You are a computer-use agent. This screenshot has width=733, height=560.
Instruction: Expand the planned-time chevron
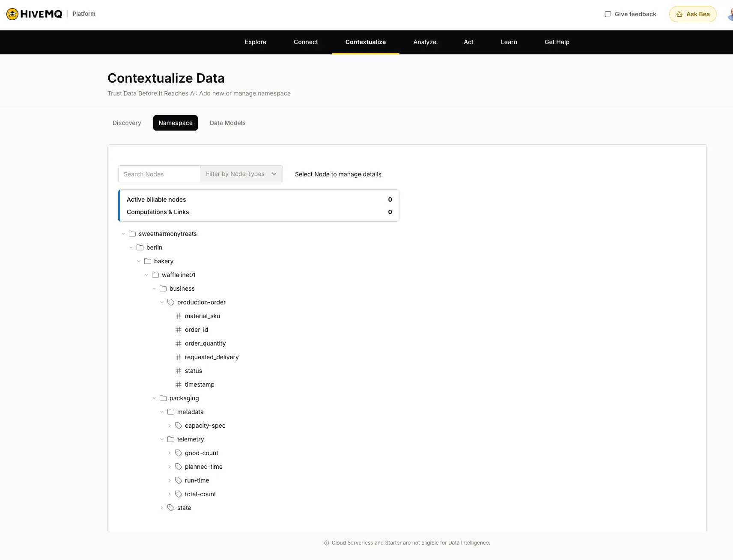tap(170, 467)
